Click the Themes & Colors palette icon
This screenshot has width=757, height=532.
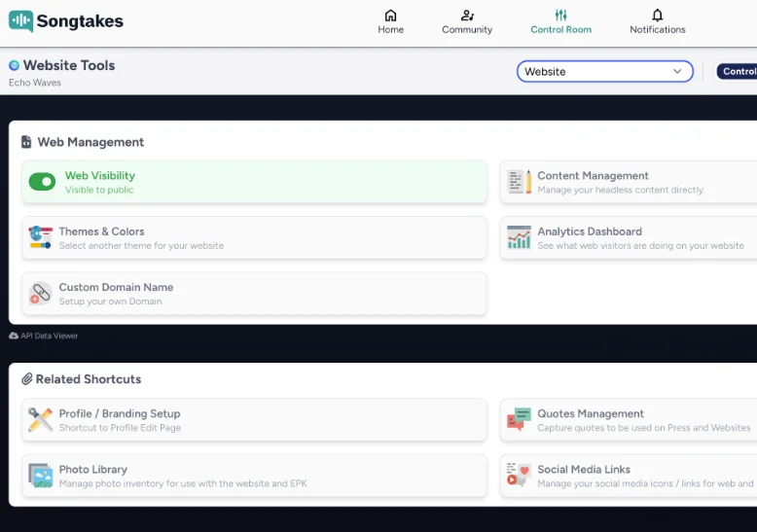click(41, 237)
